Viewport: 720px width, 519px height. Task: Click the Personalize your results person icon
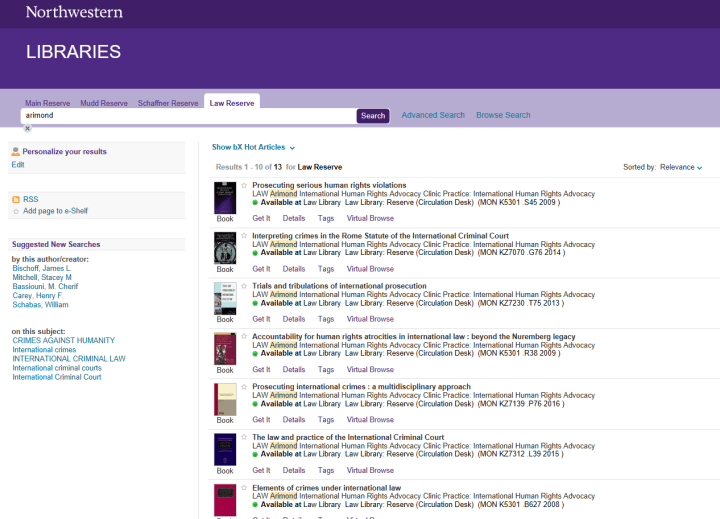click(16, 151)
